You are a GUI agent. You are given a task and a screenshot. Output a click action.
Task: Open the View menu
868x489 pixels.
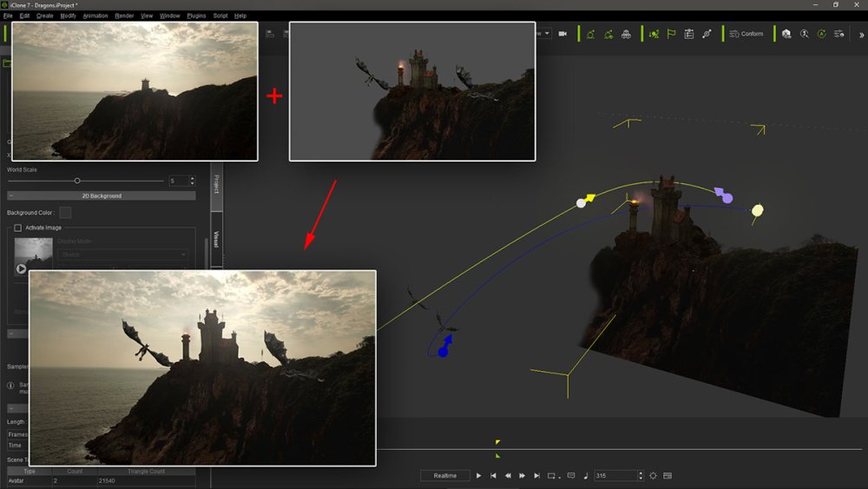(147, 16)
